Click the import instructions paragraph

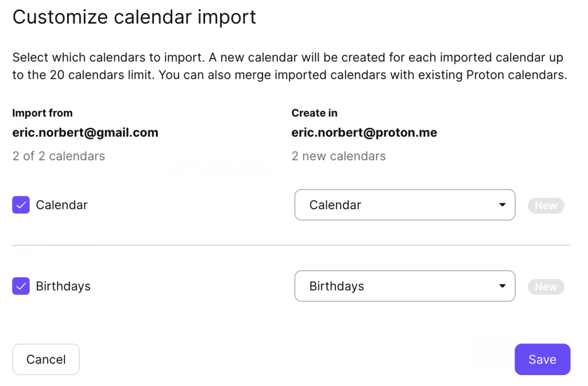pos(289,67)
